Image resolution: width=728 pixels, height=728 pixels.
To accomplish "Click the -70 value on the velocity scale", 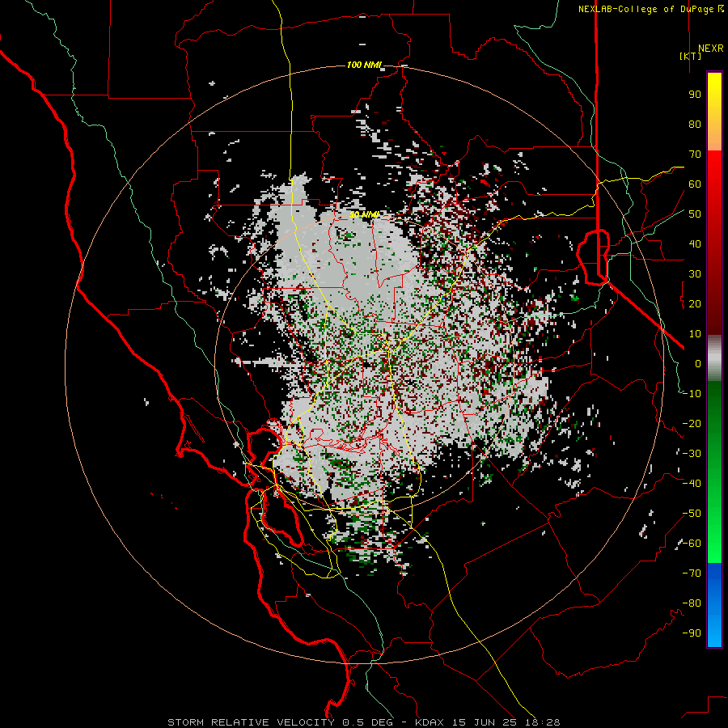I will pos(692,574).
